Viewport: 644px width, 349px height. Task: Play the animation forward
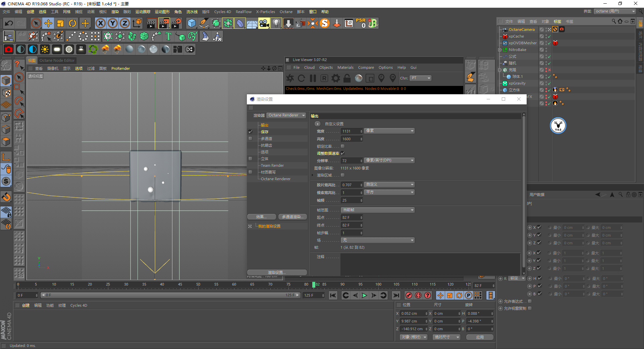[x=364, y=295]
